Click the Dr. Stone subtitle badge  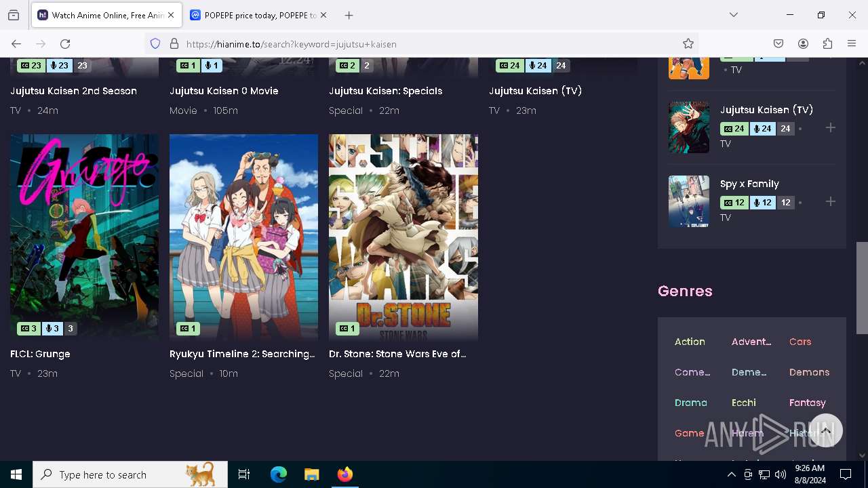point(347,329)
